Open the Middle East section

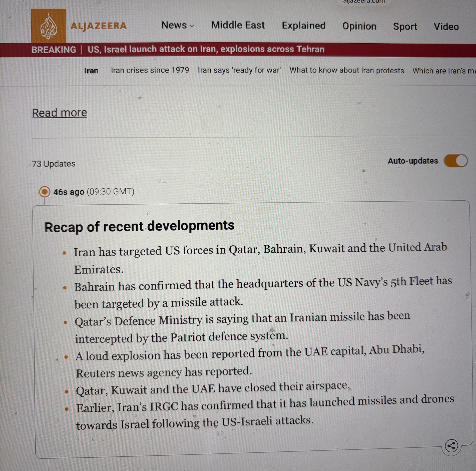click(x=238, y=25)
